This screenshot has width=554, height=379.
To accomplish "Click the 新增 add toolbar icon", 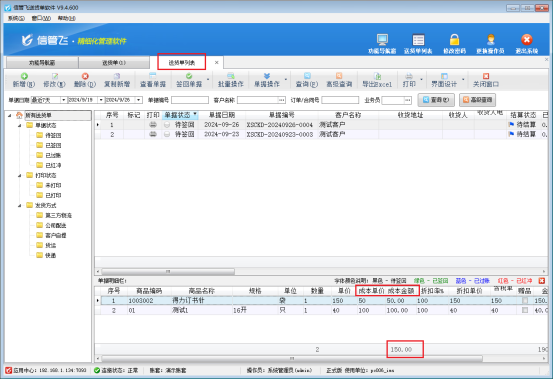I will [x=24, y=76].
